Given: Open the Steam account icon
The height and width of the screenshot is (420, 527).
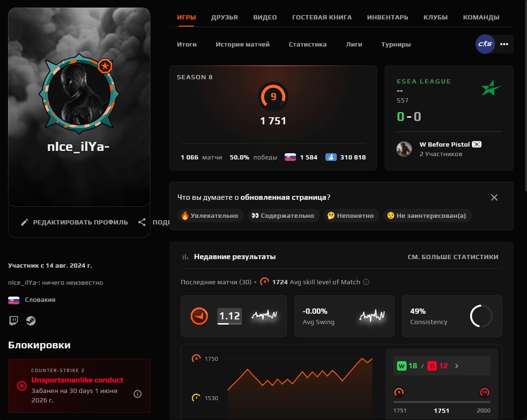Looking at the screenshot, I should 31,321.
